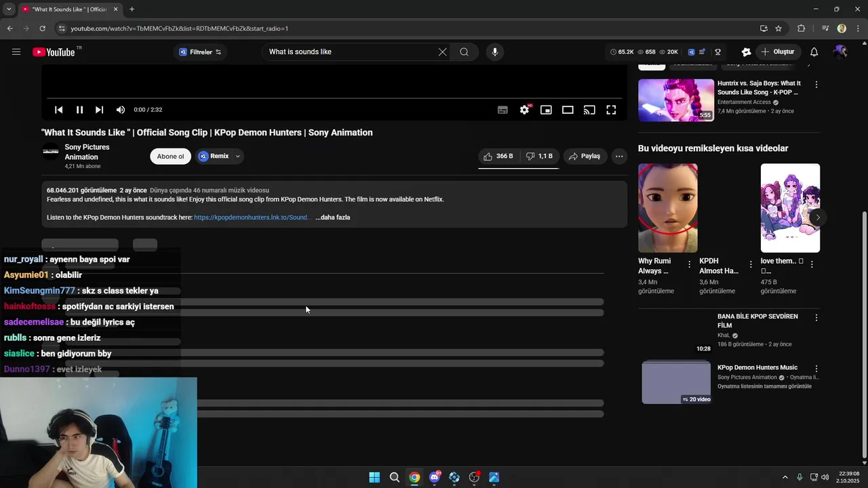868x488 pixels.
Task: Reload the page in Chrome
Action: [x=42, y=28]
